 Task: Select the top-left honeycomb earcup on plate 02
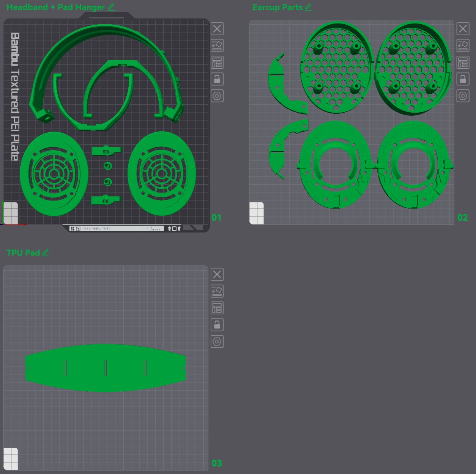[336, 68]
